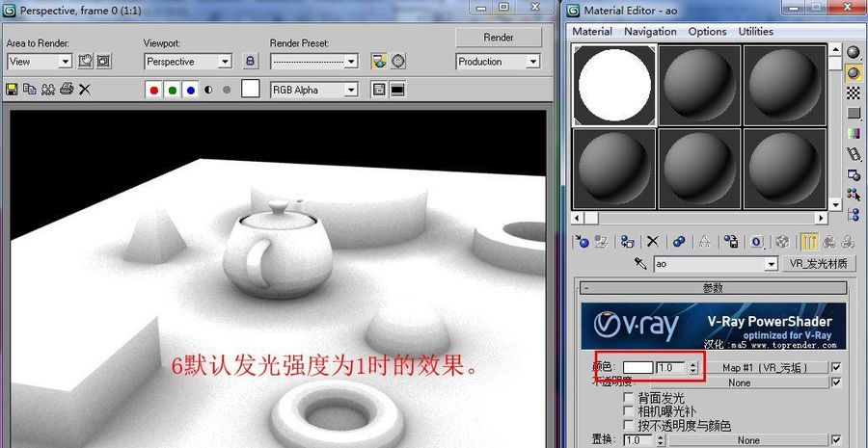The image size is (868, 448).
Task: Toggle the black display bar icon
Action: coord(397,90)
